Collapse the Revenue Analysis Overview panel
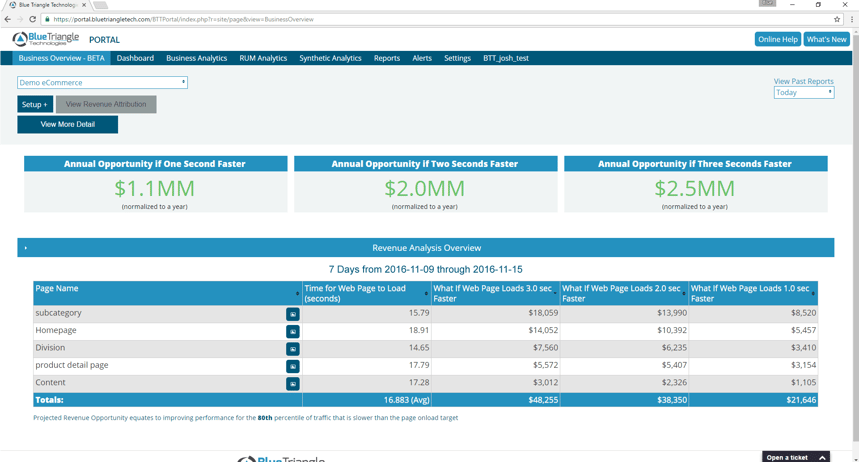The height and width of the screenshot is (462, 859). pyautogui.click(x=26, y=248)
